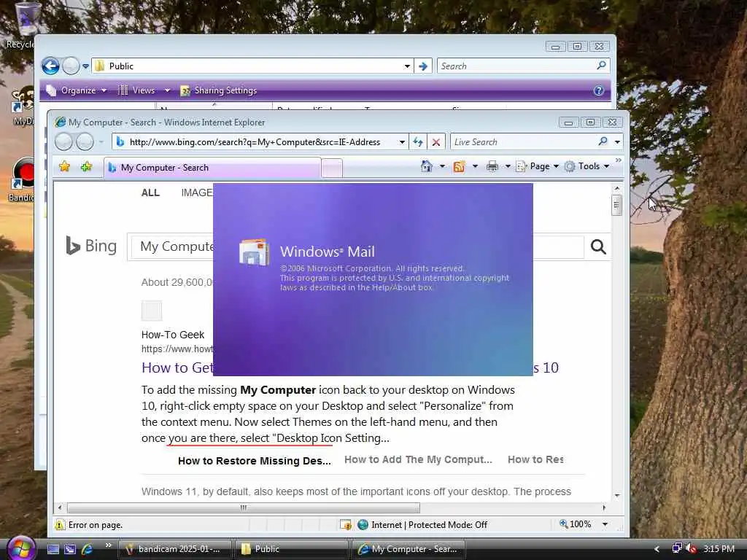Click the IE Home icon
Screen dimensions: 747x560
tap(427, 166)
